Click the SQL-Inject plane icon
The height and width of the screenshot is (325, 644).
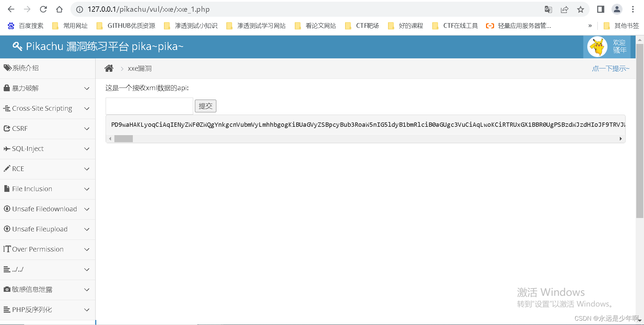[7, 149]
